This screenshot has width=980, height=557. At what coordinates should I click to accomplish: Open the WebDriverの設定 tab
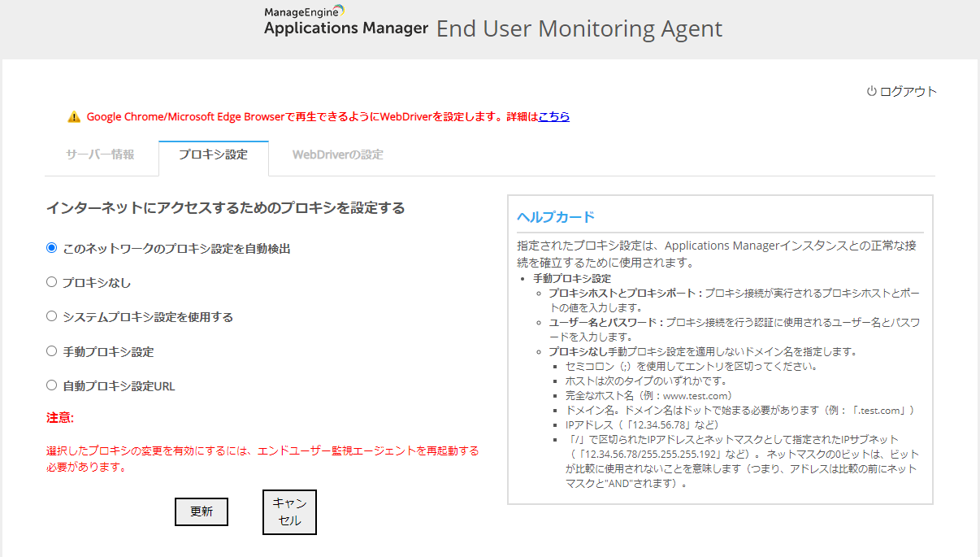338,154
